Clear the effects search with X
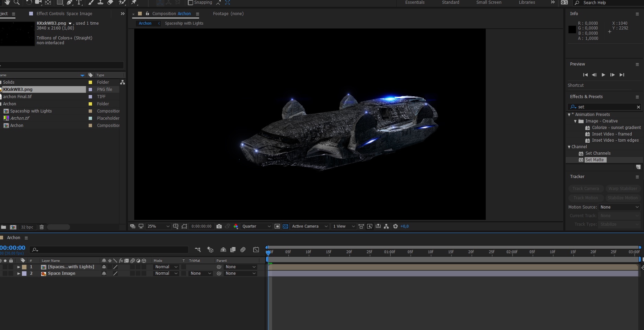This screenshot has height=330, width=644. [638, 107]
